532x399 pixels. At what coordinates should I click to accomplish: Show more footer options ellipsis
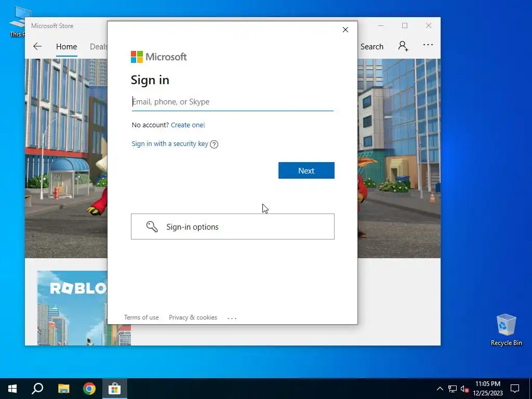232,318
